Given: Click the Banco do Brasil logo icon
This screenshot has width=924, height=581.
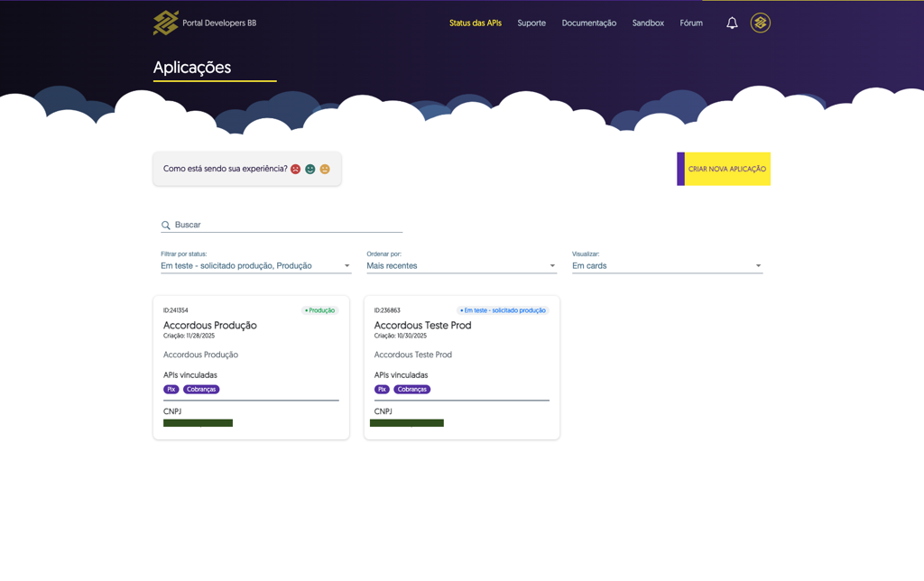Looking at the screenshot, I should click(x=166, y=23).
